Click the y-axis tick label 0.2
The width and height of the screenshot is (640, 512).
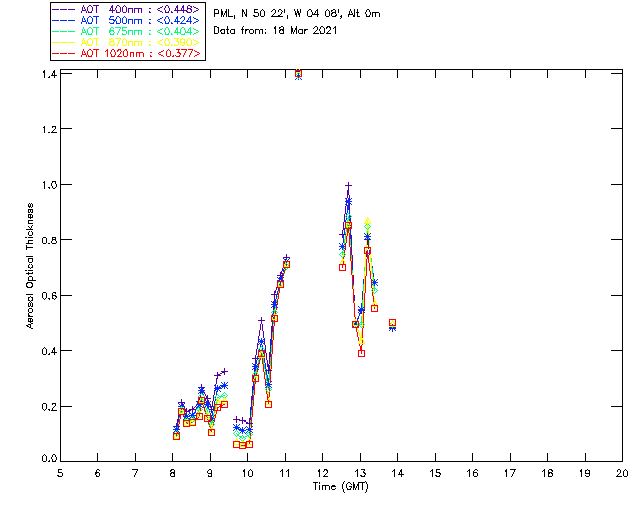click(x=49, y=406)
